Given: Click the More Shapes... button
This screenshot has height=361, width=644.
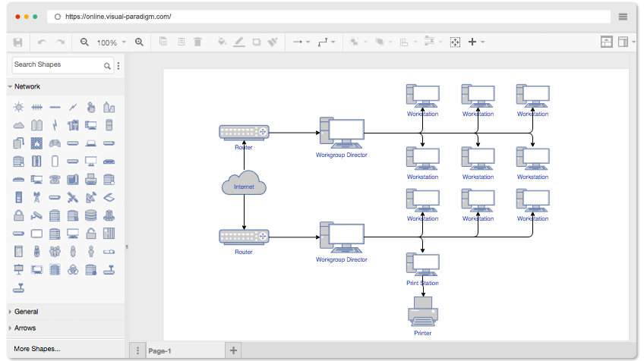Looking at the screenshot, I should click(x=37, y=349).
